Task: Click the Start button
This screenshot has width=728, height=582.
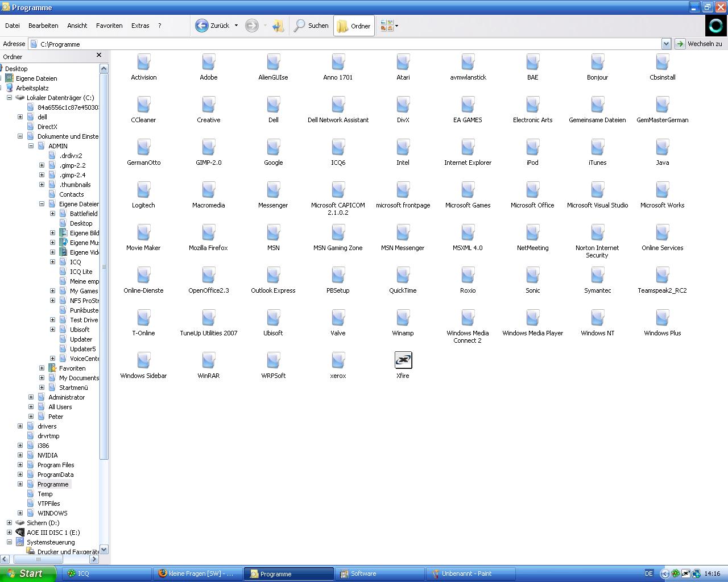Action: (27, 573)
